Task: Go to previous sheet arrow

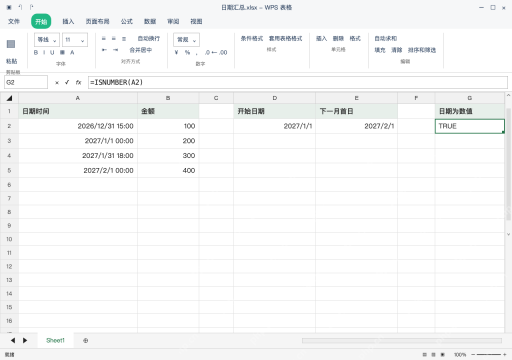Action: coord(13,340)
